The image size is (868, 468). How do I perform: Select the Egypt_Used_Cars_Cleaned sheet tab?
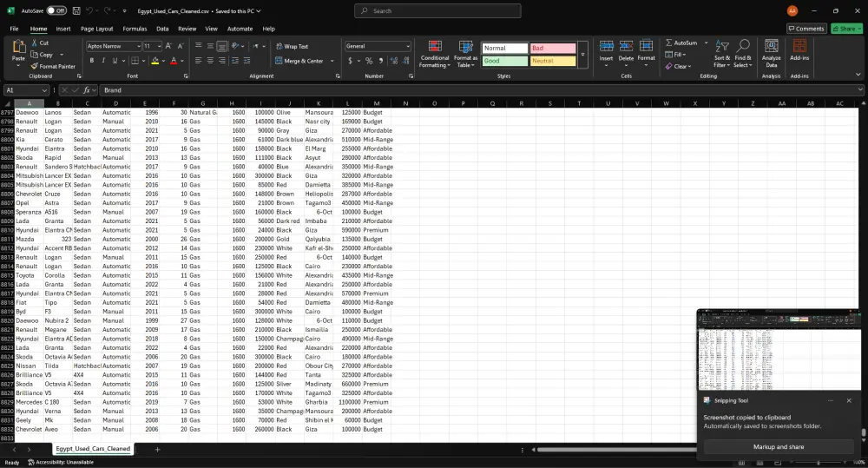[x=93, y=449]
